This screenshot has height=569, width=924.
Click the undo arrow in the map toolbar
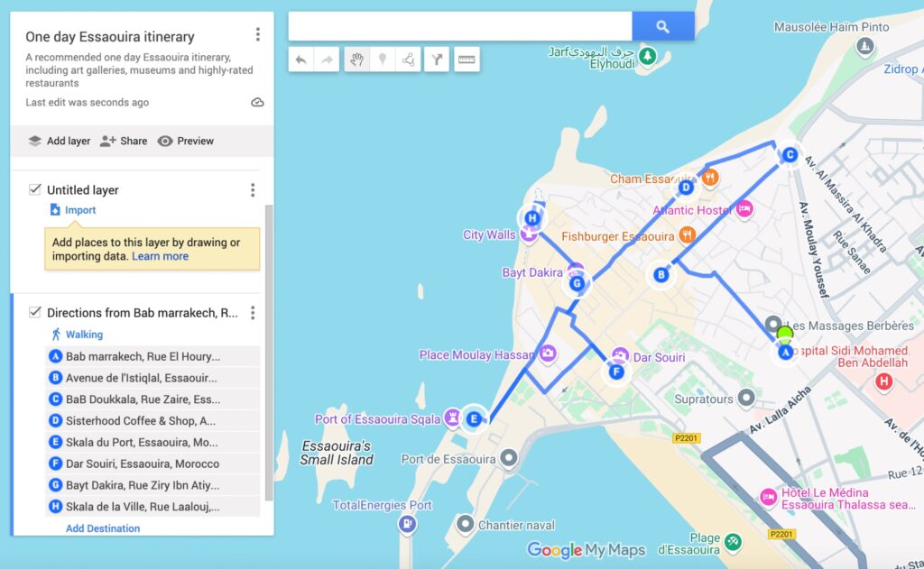pyautogui.click(x=301, y=60)
